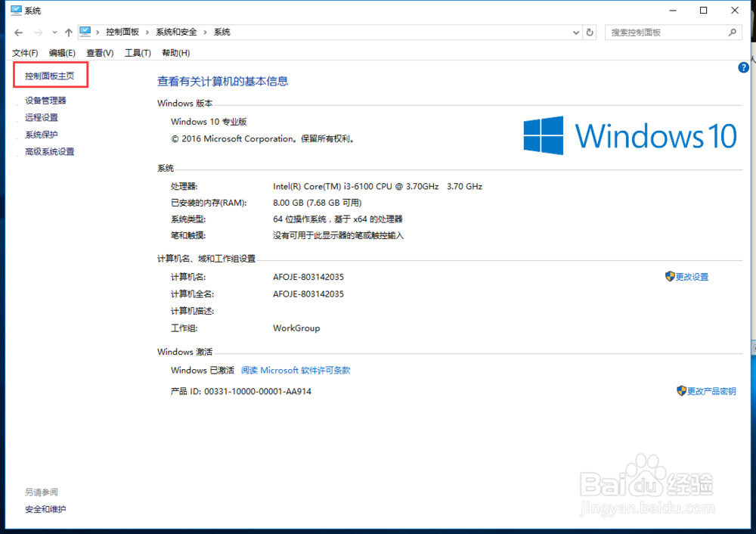Click the refresh icon in address bar
This screenshot has width=756, height=534.
pyautogui.click(x=590, y=32)
